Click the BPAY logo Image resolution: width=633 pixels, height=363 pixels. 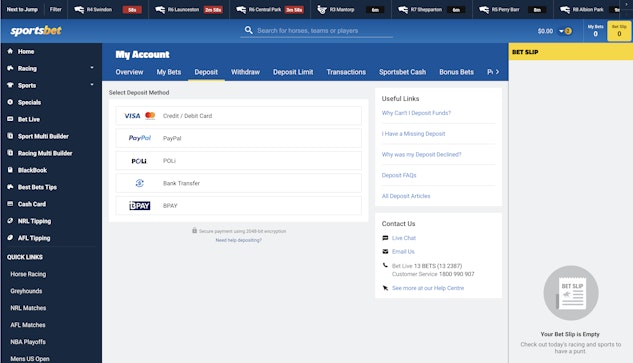140,206
